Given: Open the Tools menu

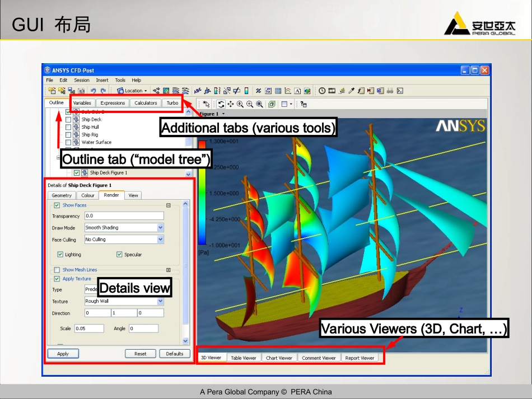Looking at the screenshot, I should tap(120, 80).
